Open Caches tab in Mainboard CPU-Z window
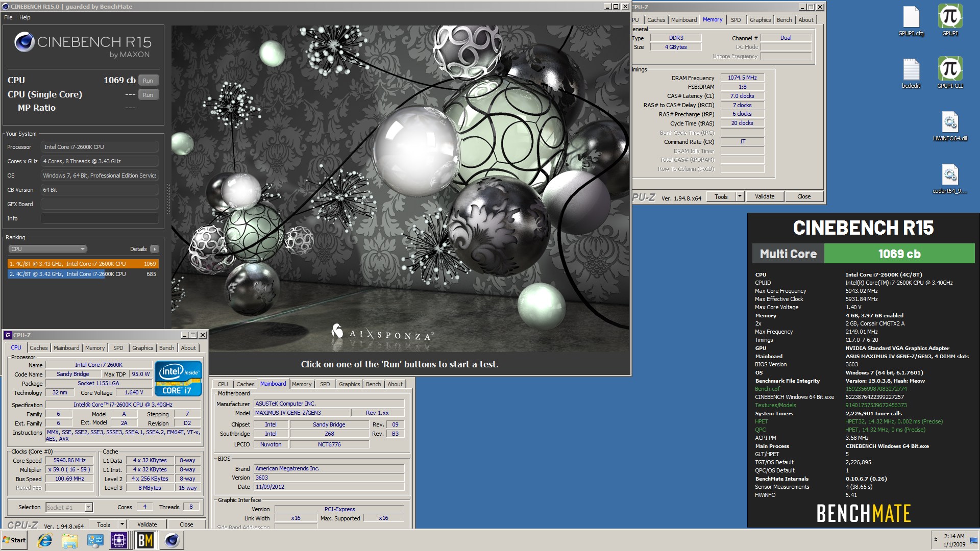 pos(246,384)
